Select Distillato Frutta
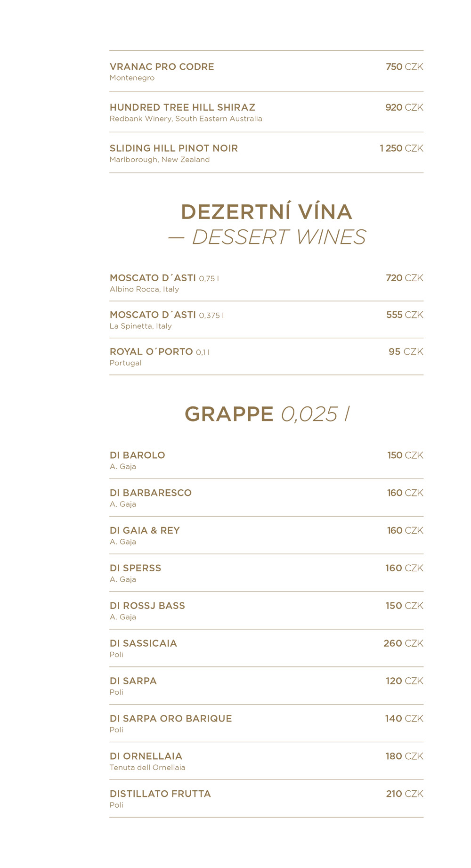This screenshot has width=471, height=868. point(267,799)
